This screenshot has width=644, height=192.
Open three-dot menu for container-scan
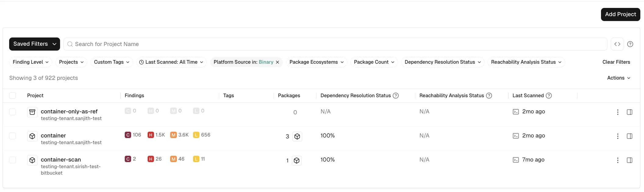point(617,160)
